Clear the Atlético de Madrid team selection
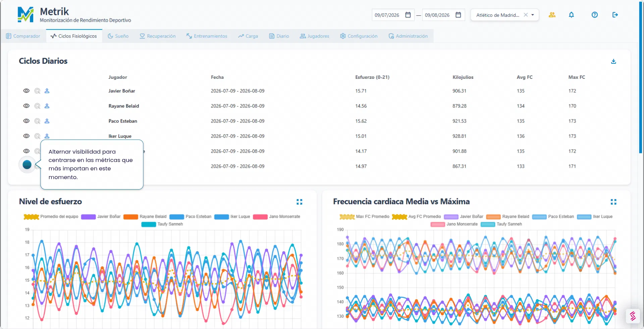 pos(526,15)
